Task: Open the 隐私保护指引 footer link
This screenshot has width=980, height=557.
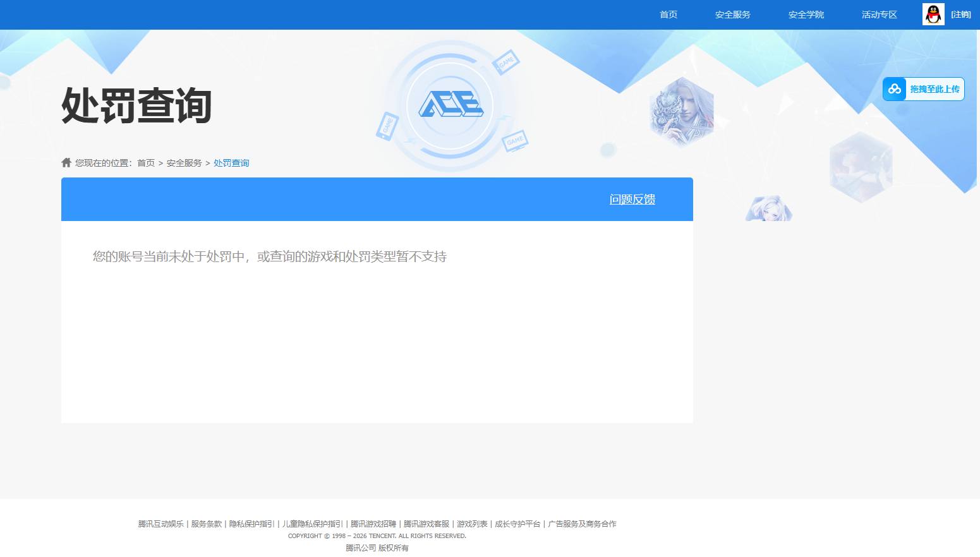Action: click(x=251, y=524)
